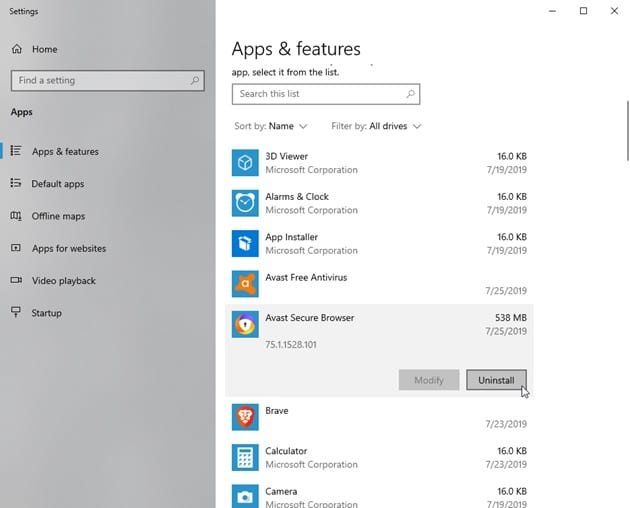Open Startup settings
Screen dimensions: 630x508
click(x=47, y=313)
